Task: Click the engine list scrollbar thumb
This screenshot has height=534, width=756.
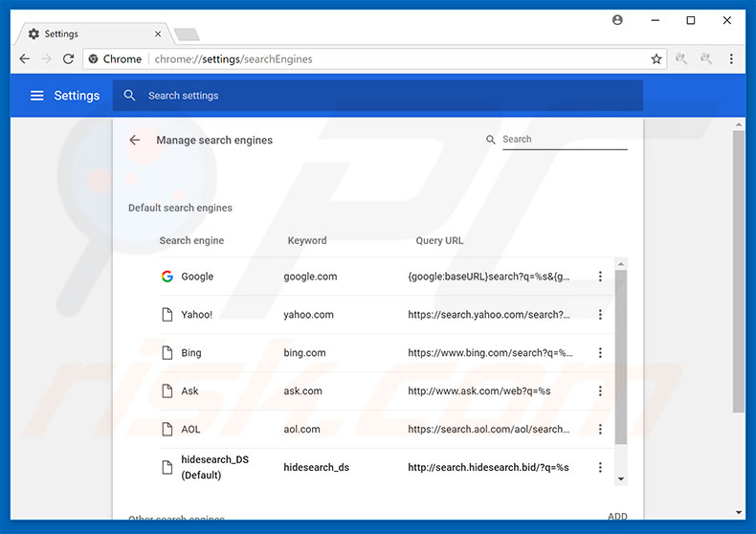Action: [x=621, y=357]
